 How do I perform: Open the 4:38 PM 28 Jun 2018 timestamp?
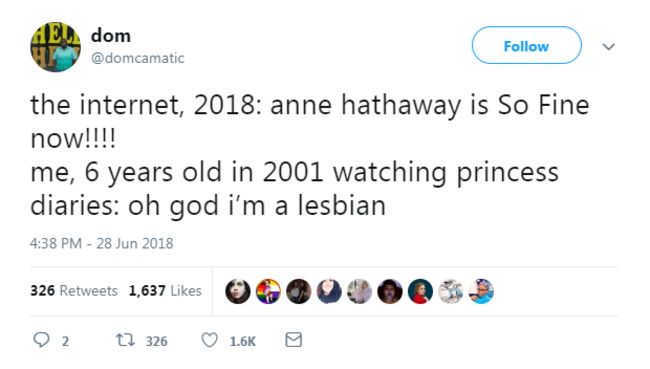click(102, 243)
